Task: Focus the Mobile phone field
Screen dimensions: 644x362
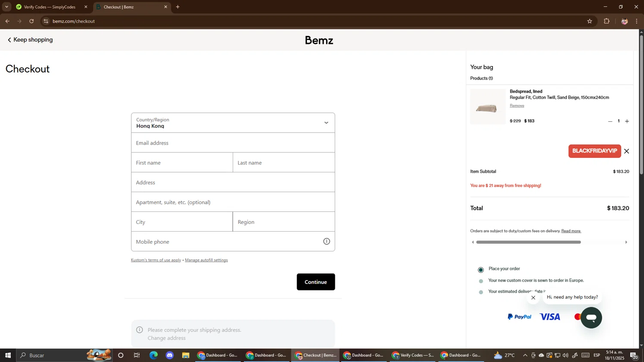Action: [x=233, y=241]
